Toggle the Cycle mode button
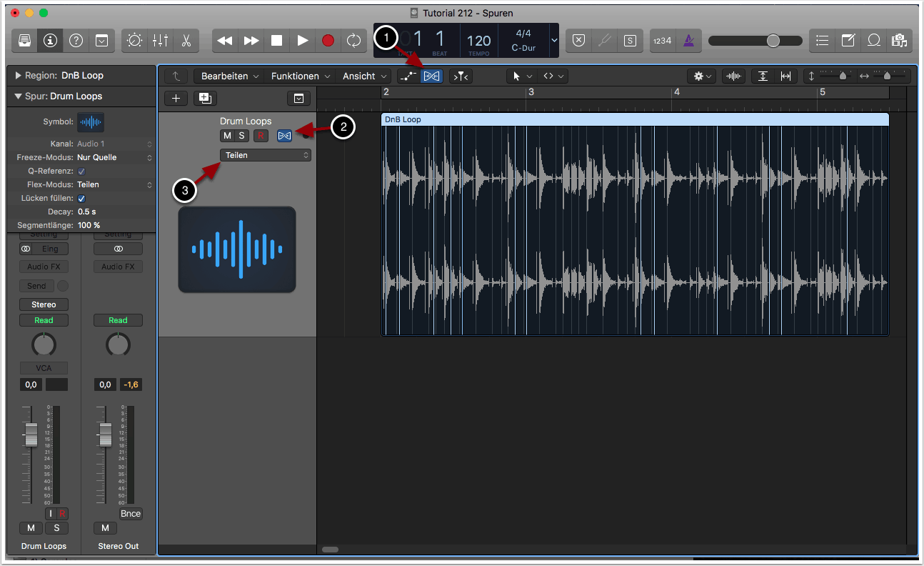Viewport: 924px width, 566px height. 353,41
